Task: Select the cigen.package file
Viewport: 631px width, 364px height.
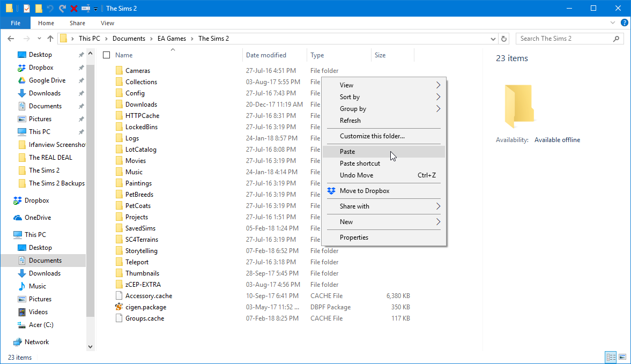Action: (x=146, y=307)
